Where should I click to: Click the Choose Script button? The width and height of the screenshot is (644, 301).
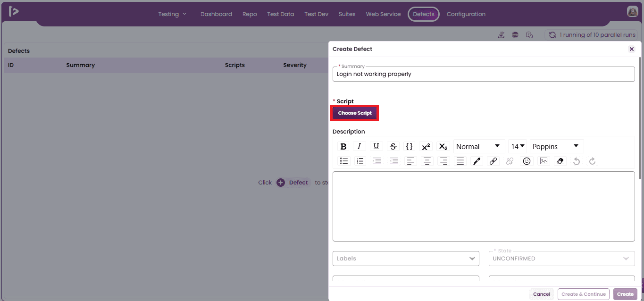click(355, 113)
